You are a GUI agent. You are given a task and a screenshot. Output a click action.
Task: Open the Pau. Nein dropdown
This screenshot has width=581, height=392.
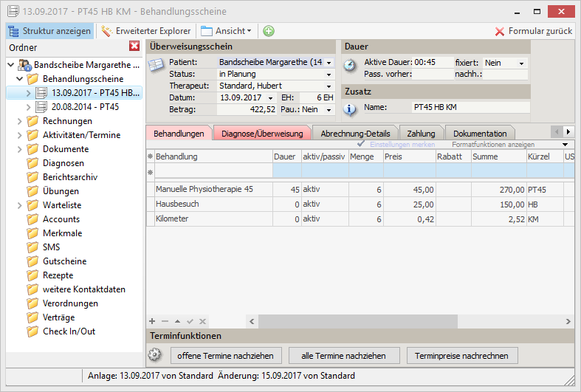329,109
